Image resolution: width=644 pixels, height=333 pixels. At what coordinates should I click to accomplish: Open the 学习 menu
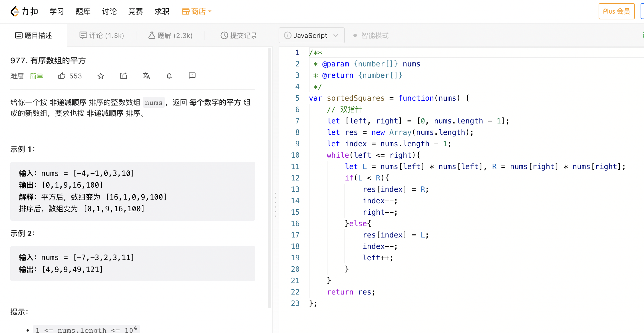[x=57, y=11]
